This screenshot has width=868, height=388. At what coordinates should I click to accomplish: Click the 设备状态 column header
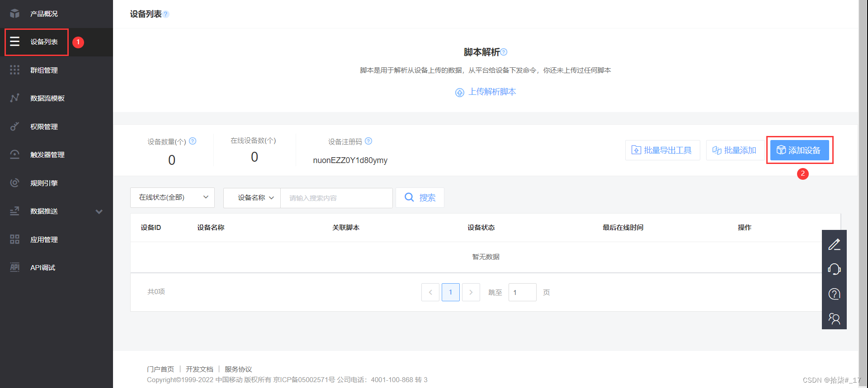[x=481, y=228]
